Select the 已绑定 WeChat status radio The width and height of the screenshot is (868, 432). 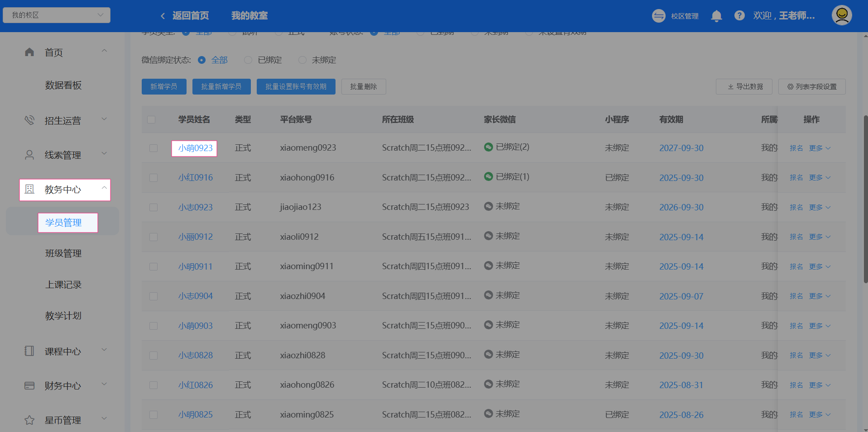[248, 60]
